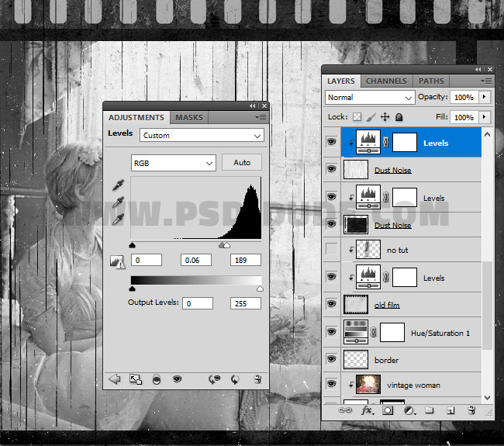Delete this adjustment layer via trash icon
Screen dimensions: 504x446
[x=257, y=379]
